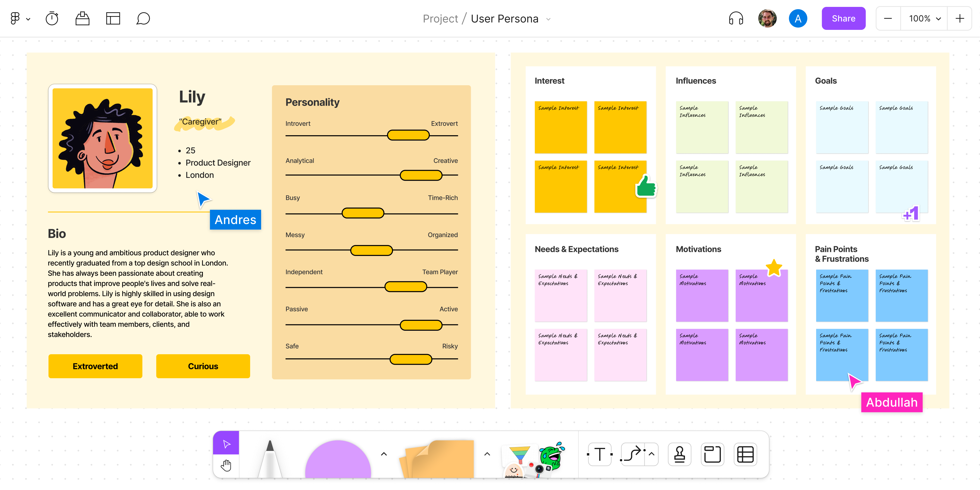
Task: Open the voting session icon
Action: [x=82, y=18]
